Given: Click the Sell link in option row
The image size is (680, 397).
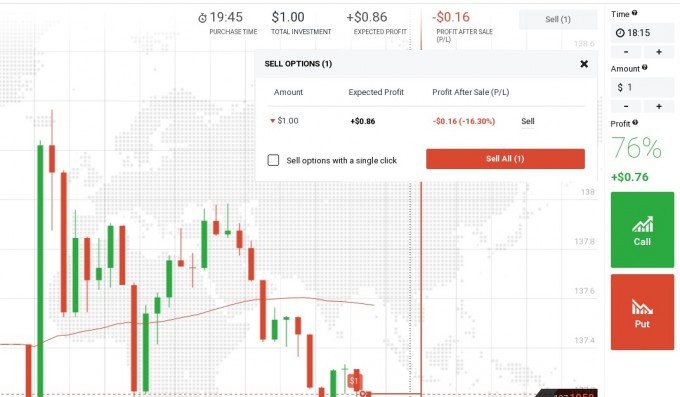Looking at the screenshot, I should click(528, 121).
